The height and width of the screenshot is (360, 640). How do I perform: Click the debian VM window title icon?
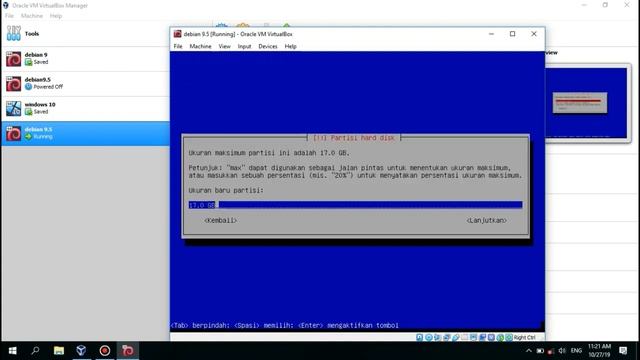[177, 34]
